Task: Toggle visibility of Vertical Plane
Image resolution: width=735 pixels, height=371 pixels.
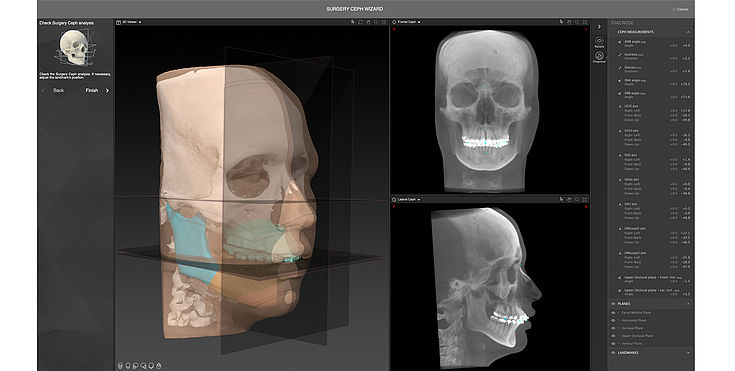Action: (x=614, y=344)
